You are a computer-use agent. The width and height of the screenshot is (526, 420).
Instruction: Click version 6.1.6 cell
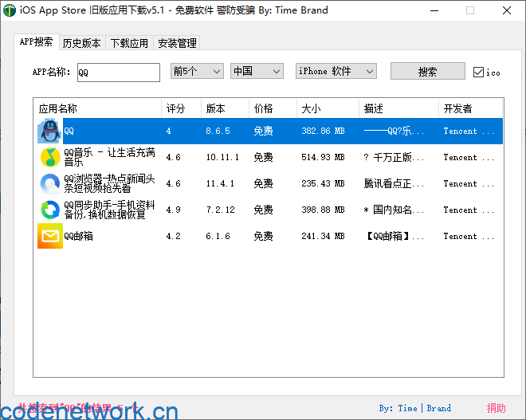click(x=218, y=236)
